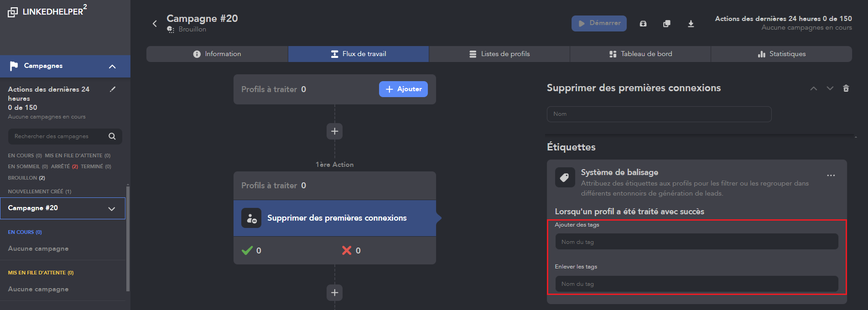Click the search magnifier in campaigns search
Screen dimensions: 868x310
click(x=112, y=136)
